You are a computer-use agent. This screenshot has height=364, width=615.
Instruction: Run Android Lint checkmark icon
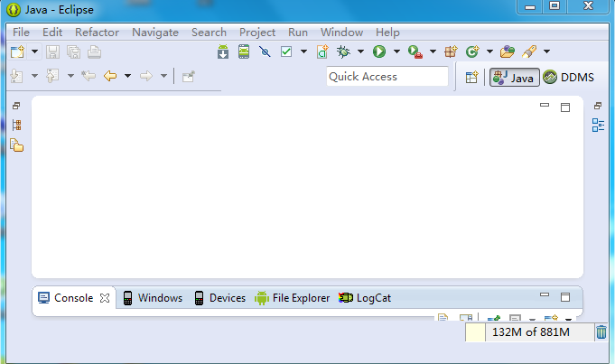click(x=286, y=51)
